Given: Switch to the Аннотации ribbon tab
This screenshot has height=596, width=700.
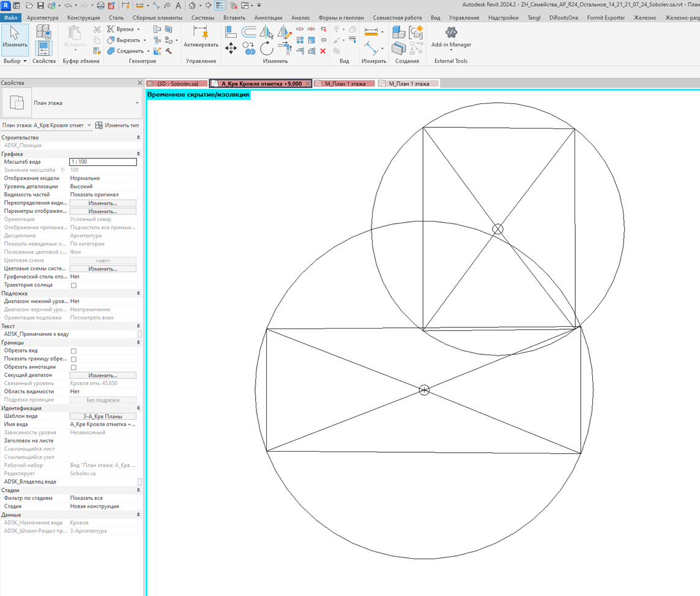Looking at the screenshot, I should [x=268, y=18].
